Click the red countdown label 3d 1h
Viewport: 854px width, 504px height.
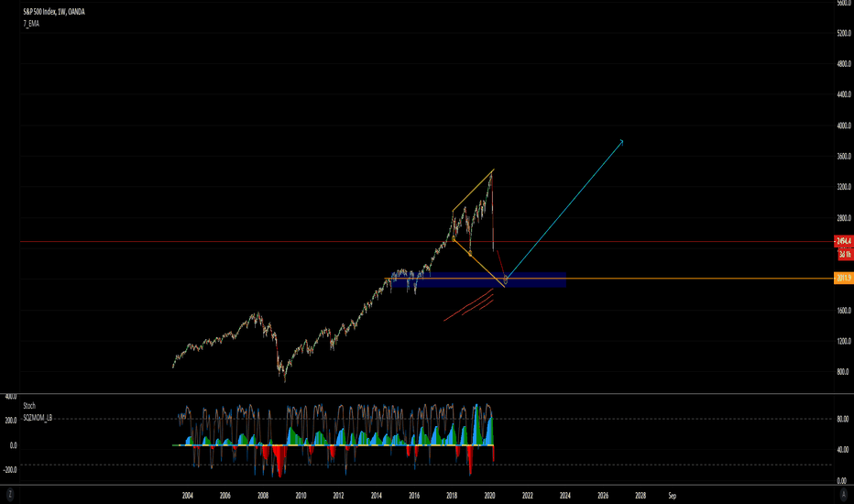[x=845, y=255]
